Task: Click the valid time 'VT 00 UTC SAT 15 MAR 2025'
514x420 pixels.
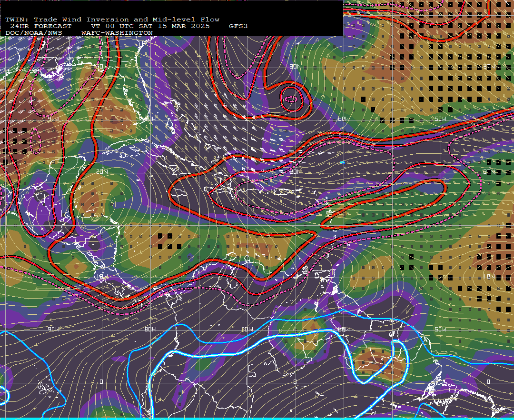Action: pyautogui.click(x=150, y=26)
